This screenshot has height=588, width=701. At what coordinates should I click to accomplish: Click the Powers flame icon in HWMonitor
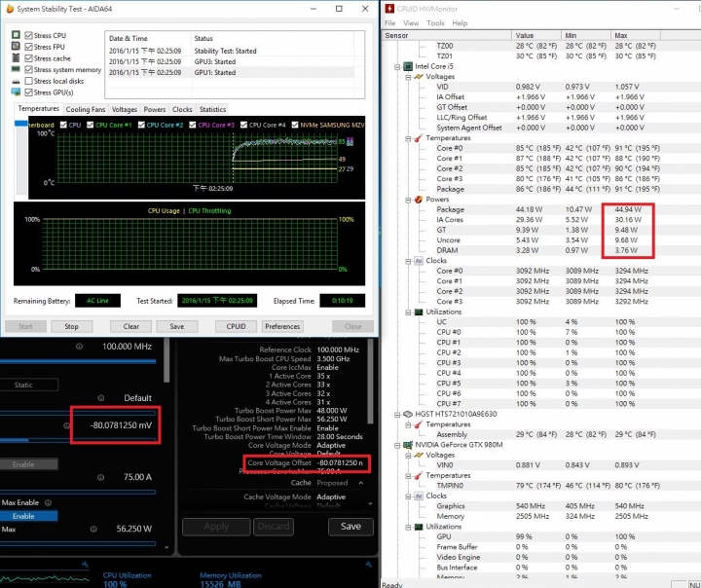(419, 200)
